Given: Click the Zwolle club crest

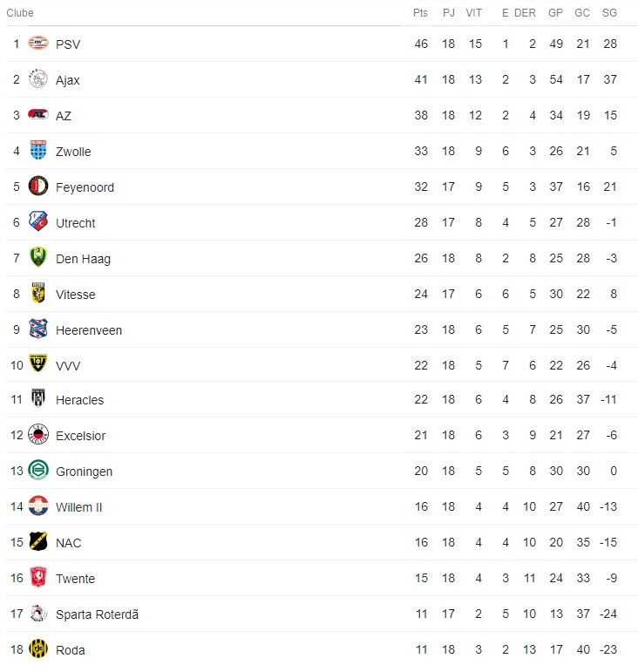Looking at the screenshot, I should click(x=38, y=150).
